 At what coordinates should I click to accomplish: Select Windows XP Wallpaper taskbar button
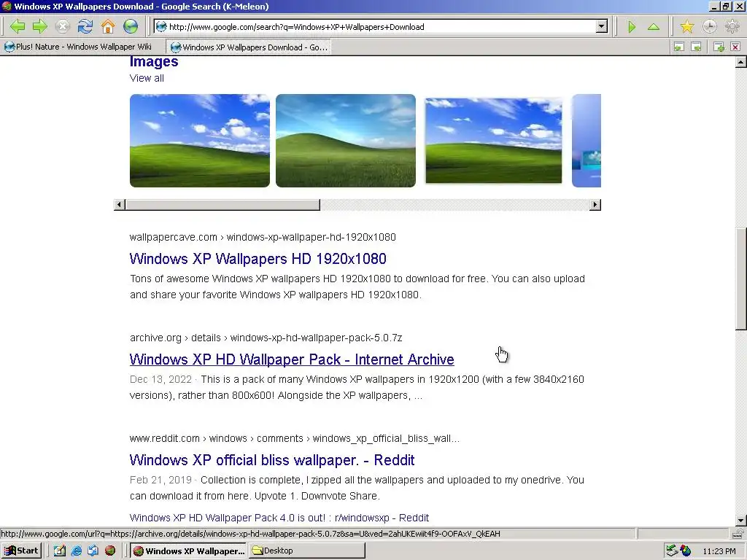click(188, 551)
